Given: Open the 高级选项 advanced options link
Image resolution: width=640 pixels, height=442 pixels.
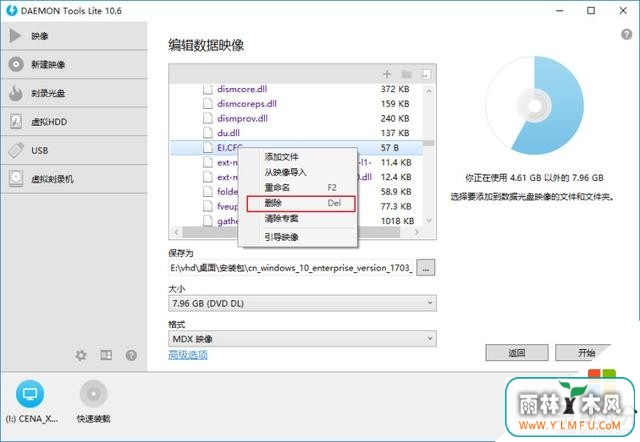Looking at the screenshot, I should [x=188, y=355].
